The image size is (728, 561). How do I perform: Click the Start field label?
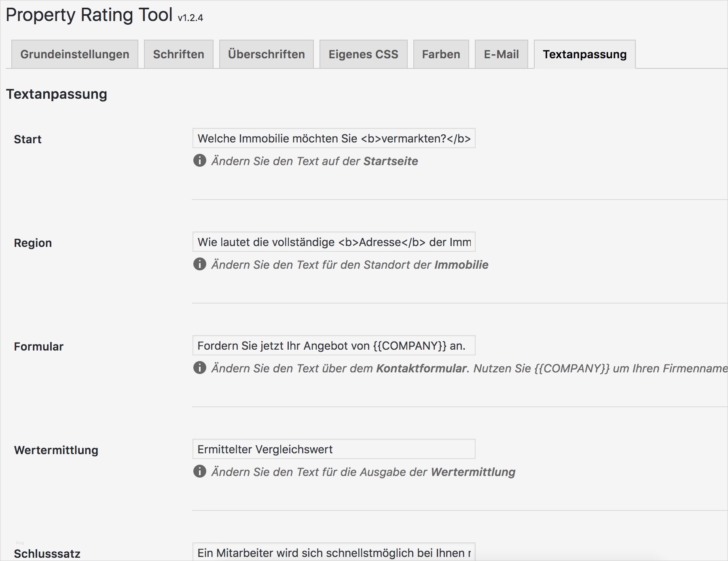click(28, 139)
